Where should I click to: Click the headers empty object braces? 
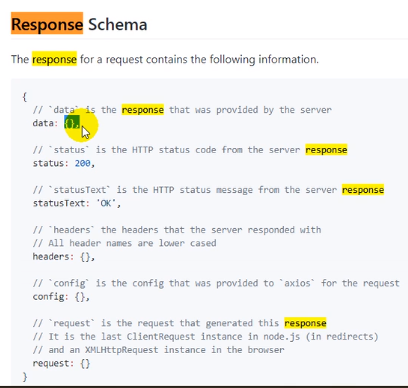(x=85, y=256)
